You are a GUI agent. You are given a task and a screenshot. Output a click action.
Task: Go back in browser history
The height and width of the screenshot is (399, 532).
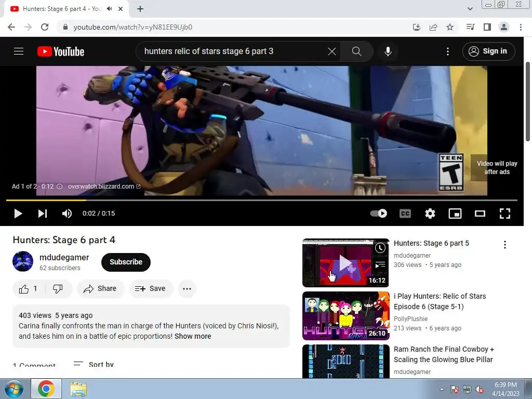(x=11, y=27)
